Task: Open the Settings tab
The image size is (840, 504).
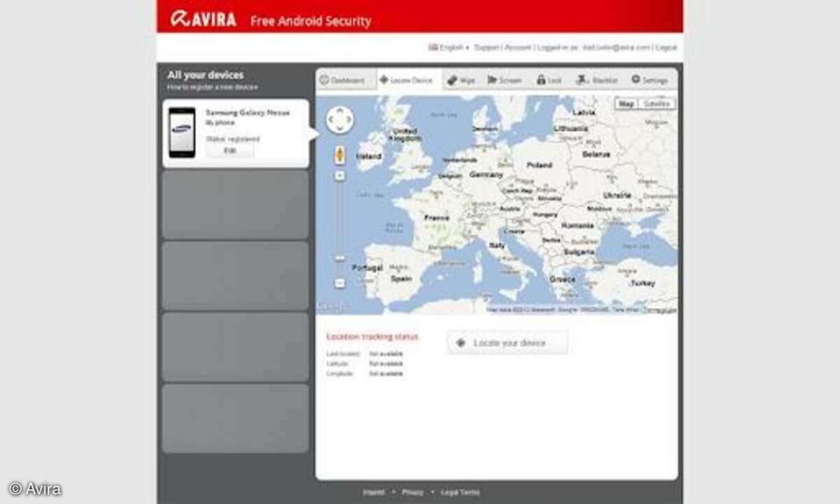Action: pyautogui.click(x=650, y=80)
